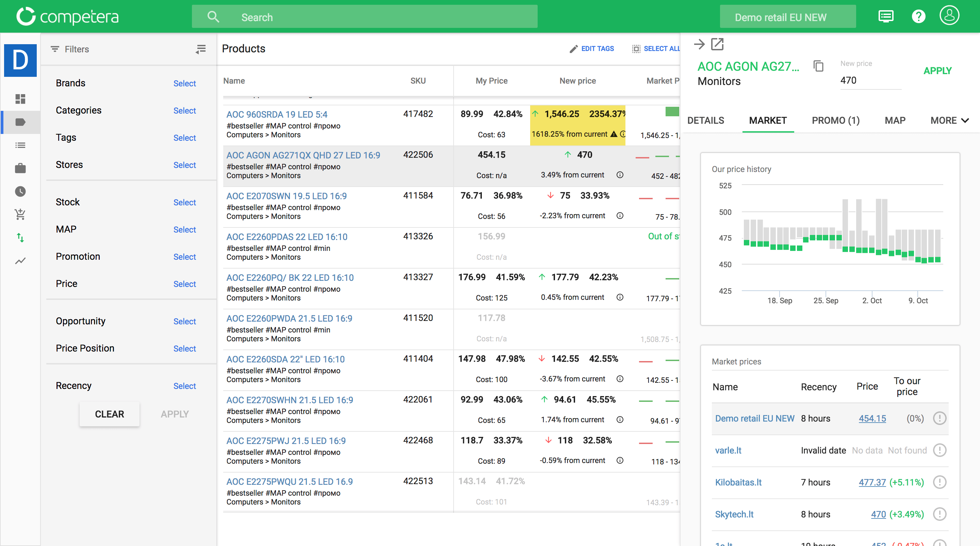Open the dashboard grid icon in sidebar
980x546 pixels.
click(x=20, y=99)
